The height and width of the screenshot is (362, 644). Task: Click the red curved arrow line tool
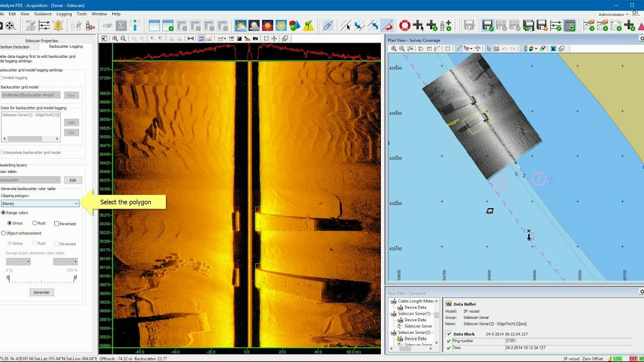coord(387,25)
